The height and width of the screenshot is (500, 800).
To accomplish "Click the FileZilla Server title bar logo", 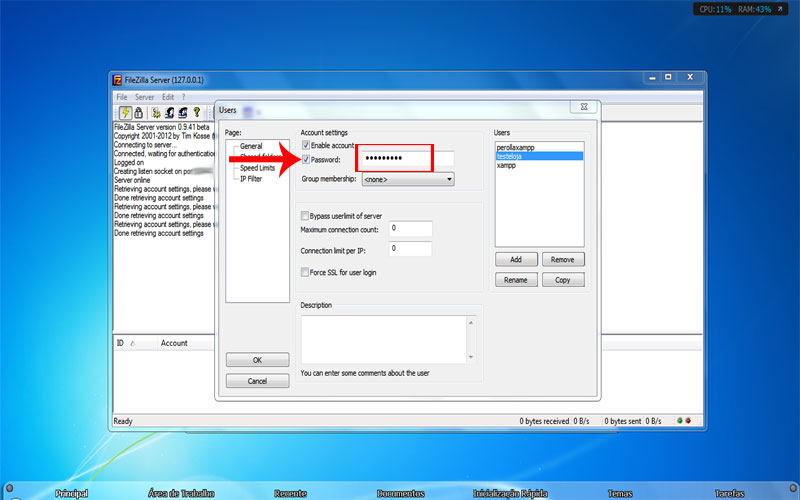I will click(x=117, y=80).
